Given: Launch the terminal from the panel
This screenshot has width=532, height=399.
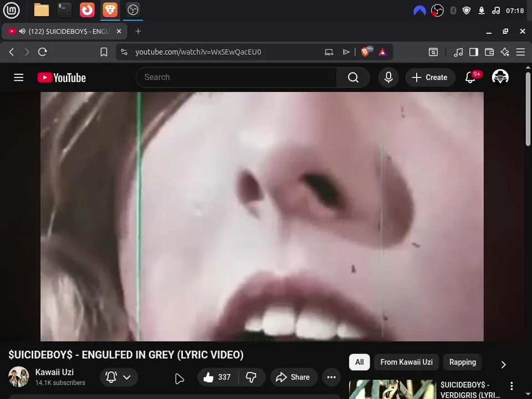Looking at the screenshot, I should [x=64, y=10].
